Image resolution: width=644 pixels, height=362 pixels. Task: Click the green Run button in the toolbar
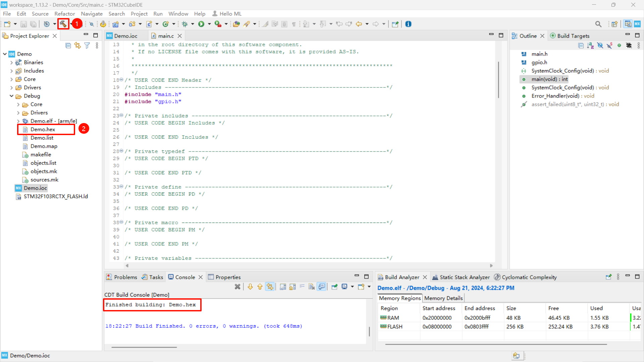point(201,24)
